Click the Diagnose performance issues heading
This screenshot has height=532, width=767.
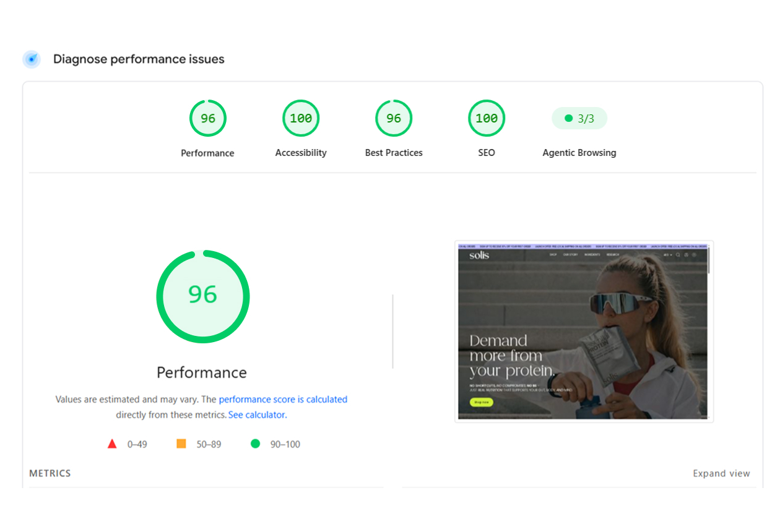point(139,59)
